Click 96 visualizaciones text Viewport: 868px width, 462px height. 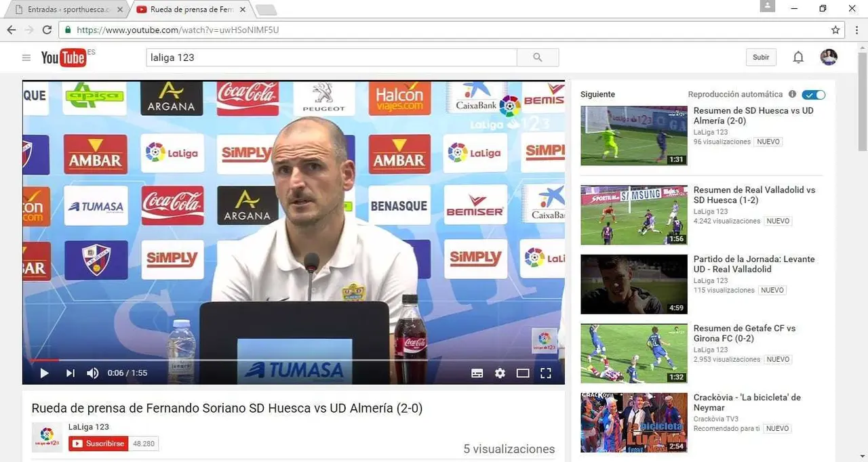(722, 142)
